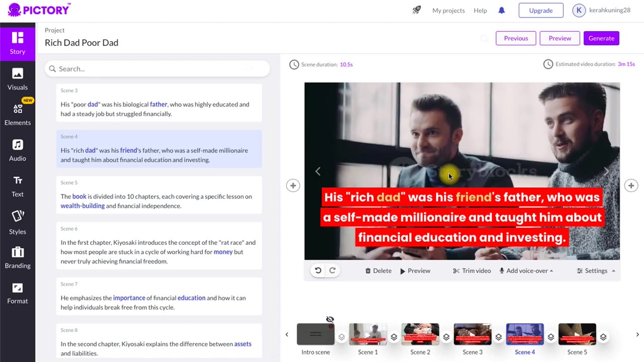The height and width of the screenshot is (362, 644).
Task: Click transition icon after Scene 3
Action: [499, 337]
